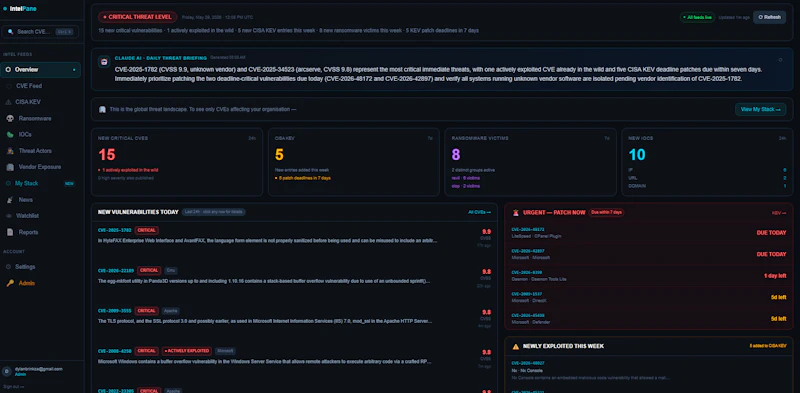Open the CVE Feed page
Screen dimensions: 800x393
click(40, 86)
